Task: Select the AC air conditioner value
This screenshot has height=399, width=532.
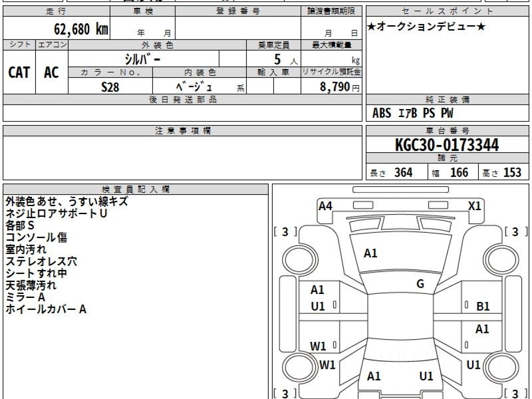Action: coord(52,72)
